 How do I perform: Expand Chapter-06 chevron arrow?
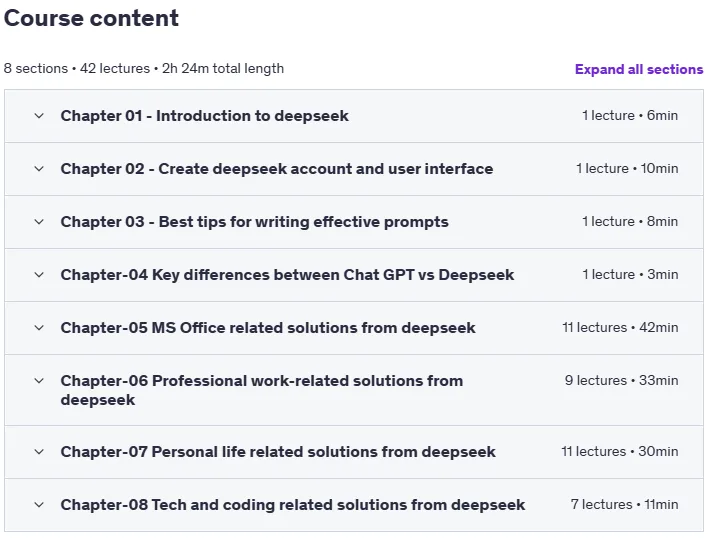[x=39, y=381]
